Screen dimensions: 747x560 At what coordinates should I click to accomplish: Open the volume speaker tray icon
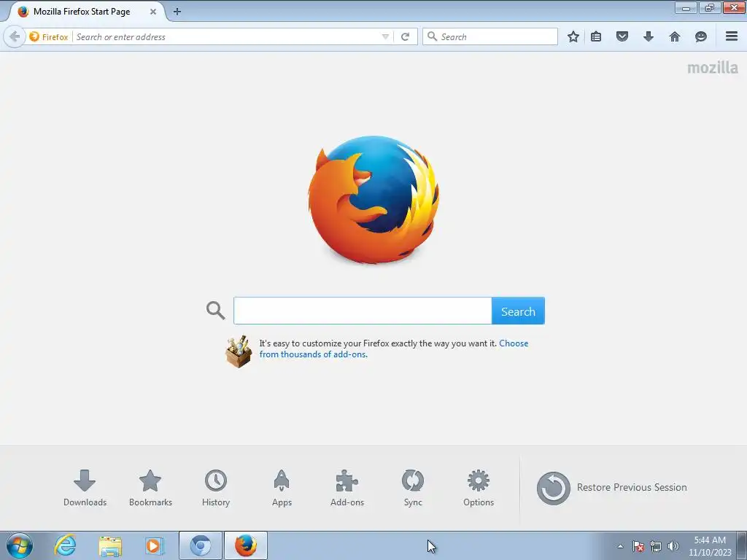[x=673, y=546]
